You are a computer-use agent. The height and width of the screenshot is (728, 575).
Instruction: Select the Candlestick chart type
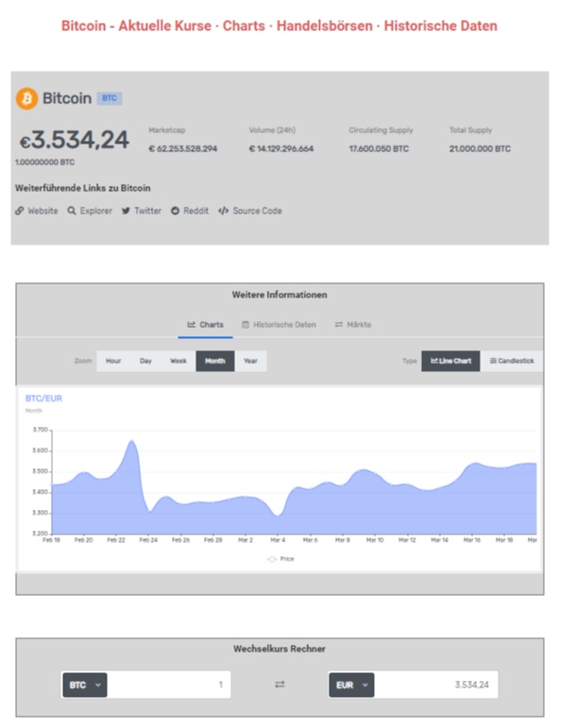(512, 362)
